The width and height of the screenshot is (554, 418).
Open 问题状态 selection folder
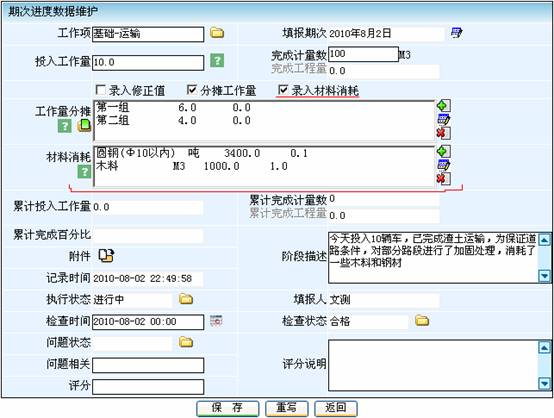[186, 342]
